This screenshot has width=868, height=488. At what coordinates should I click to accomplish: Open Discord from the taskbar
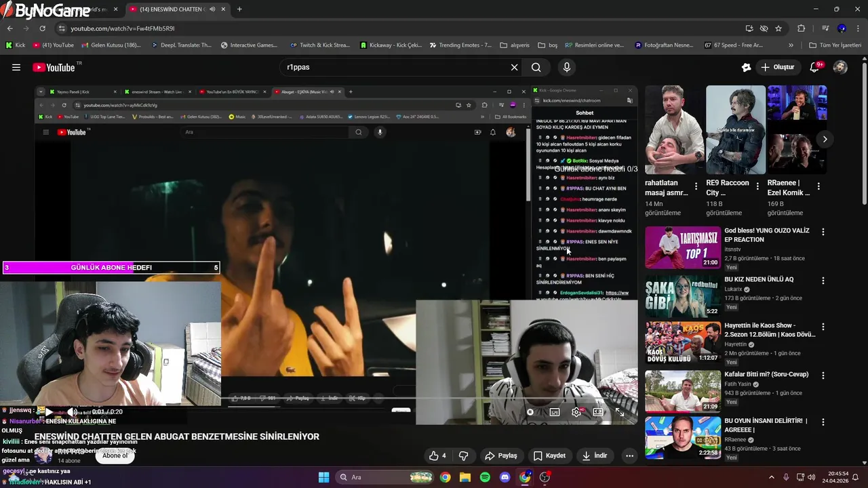(505, 477)
